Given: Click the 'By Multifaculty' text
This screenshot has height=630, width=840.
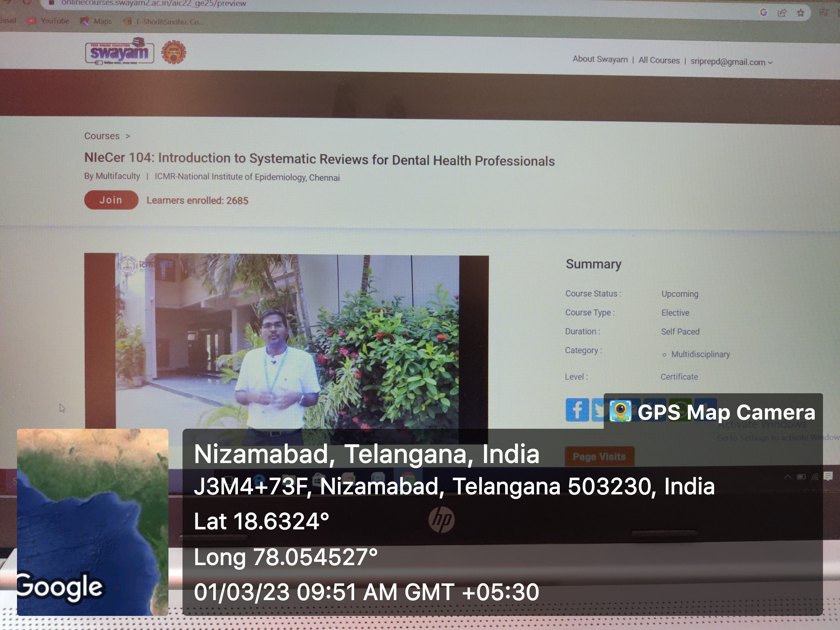Looking at the screenshot, I should (112, 176).
